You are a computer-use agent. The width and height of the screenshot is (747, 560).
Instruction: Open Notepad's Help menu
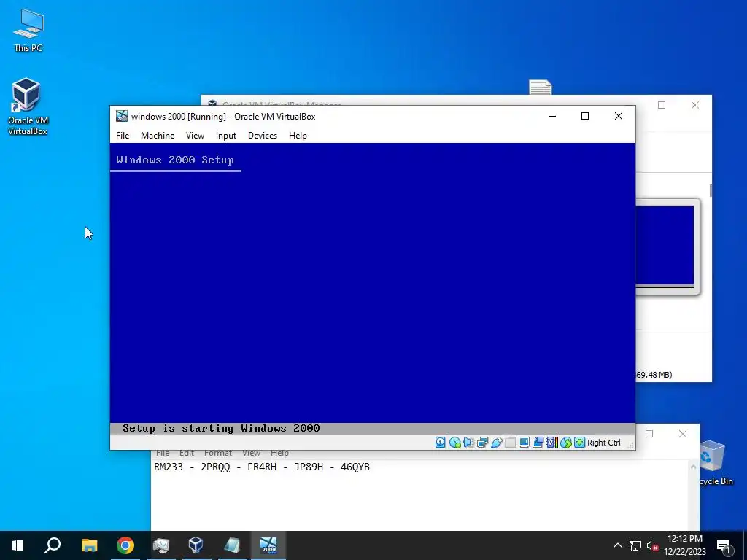[x=279, y=453]
